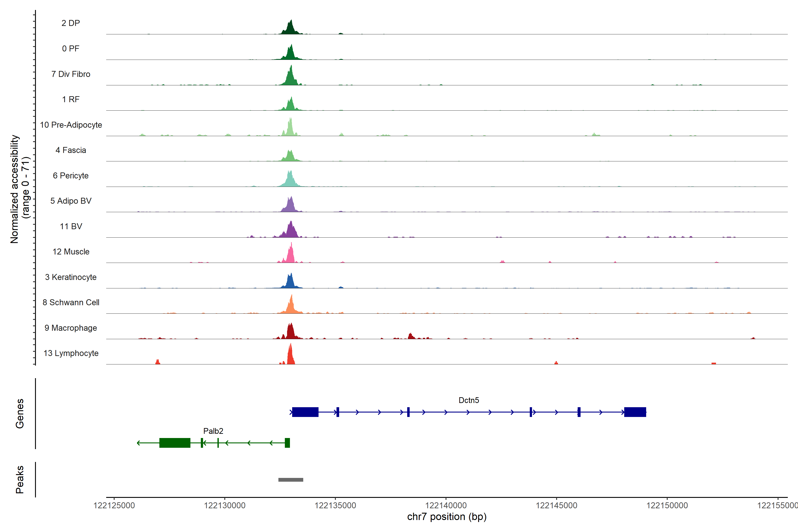Click the large green Palb2 exon block

[175, 443]
